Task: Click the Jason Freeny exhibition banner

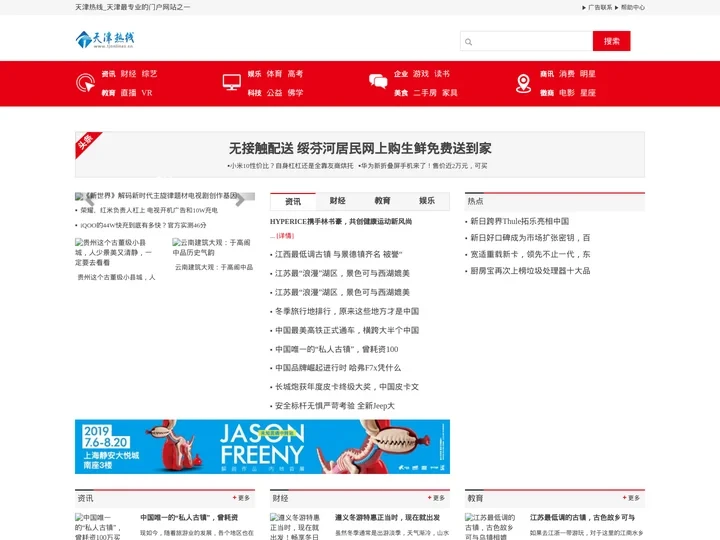Action: pos(262,446)
